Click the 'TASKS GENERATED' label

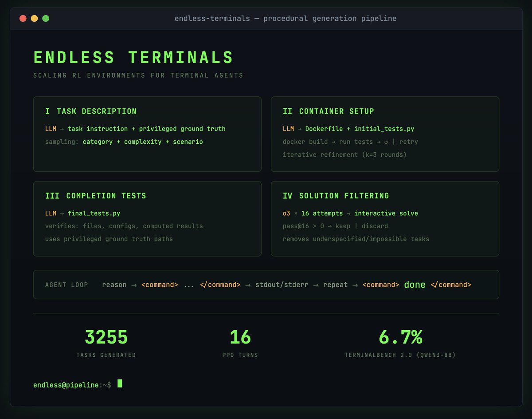[x=106, y=355]
